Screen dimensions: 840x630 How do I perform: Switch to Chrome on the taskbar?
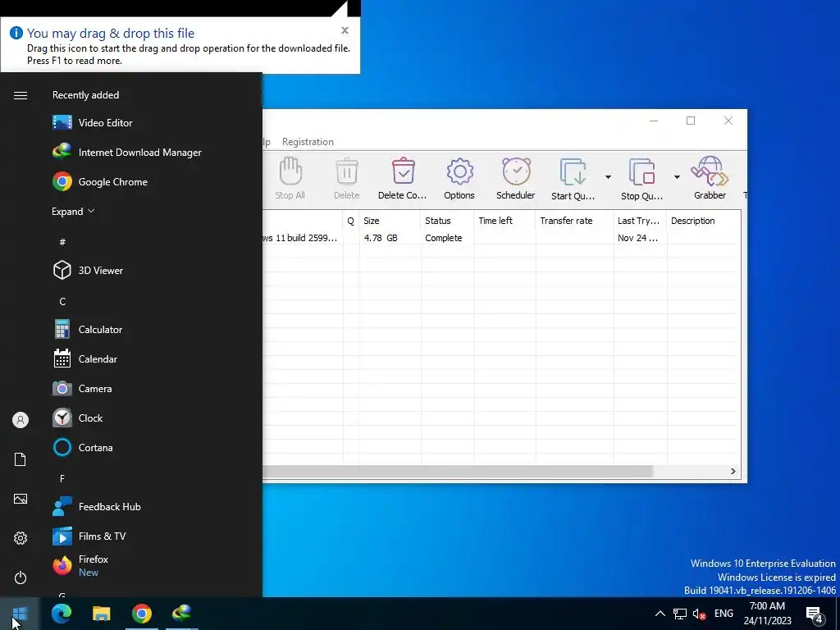click(x=141, y=614)
